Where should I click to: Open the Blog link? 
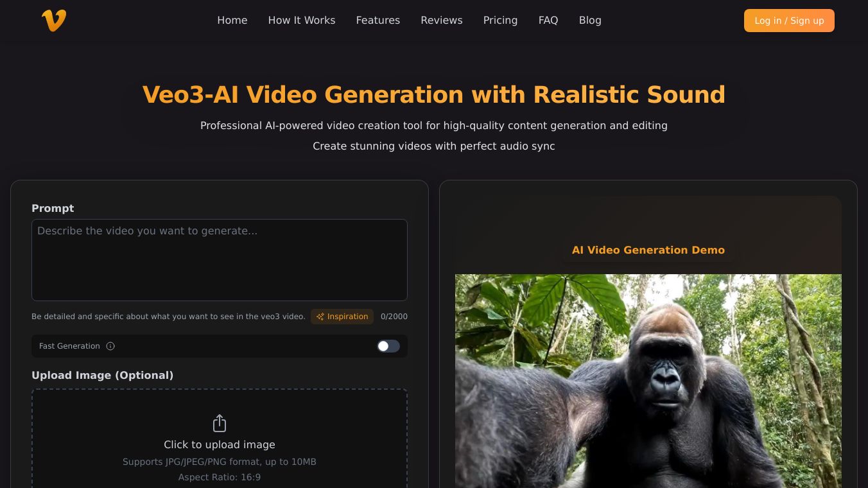pos(590,21)
